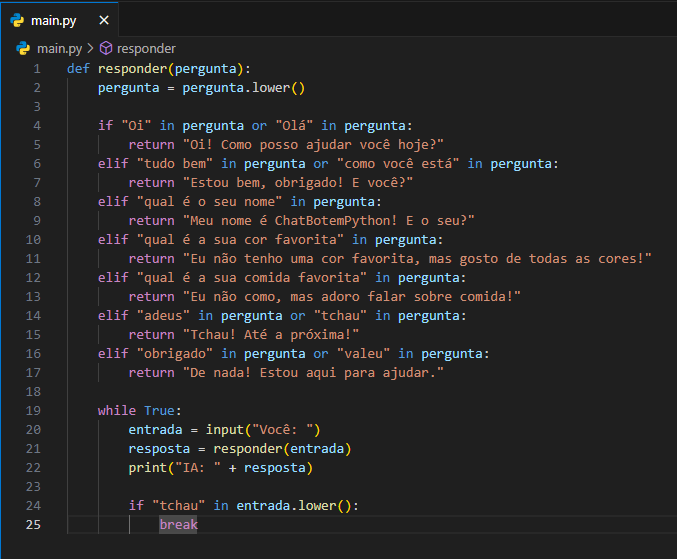Click True on line 19
Screen dimensions: 677x559
pos(159,411)
